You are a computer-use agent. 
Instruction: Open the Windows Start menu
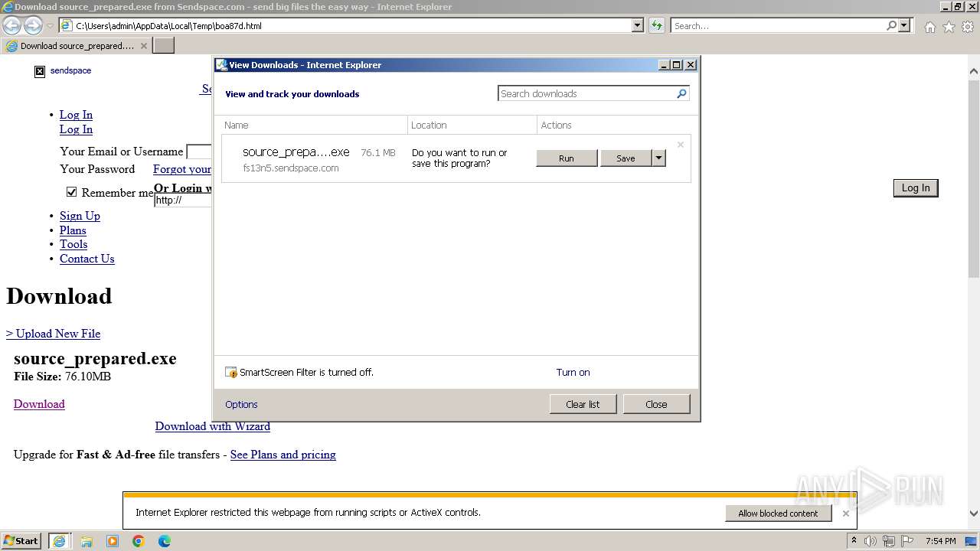click(21, 541)
